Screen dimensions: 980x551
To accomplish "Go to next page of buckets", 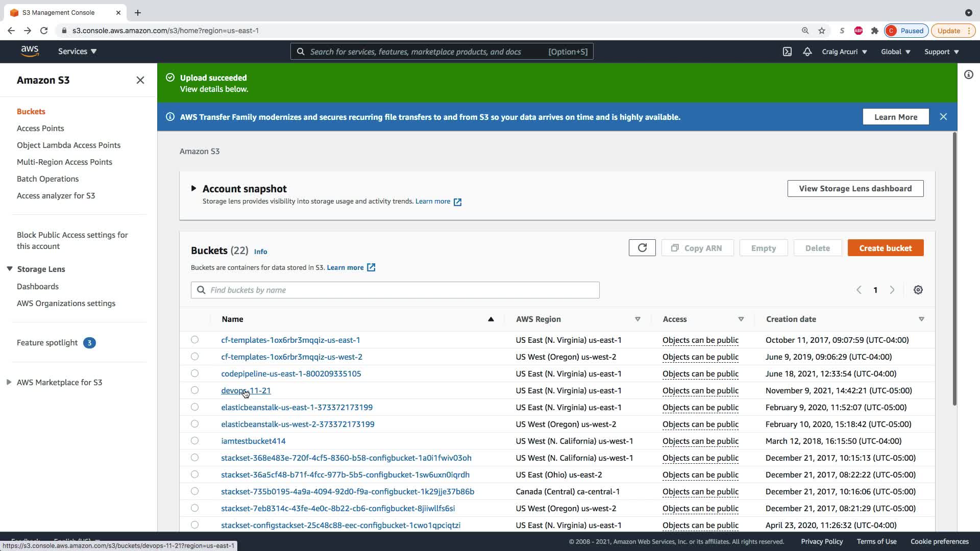I will 892,290.
